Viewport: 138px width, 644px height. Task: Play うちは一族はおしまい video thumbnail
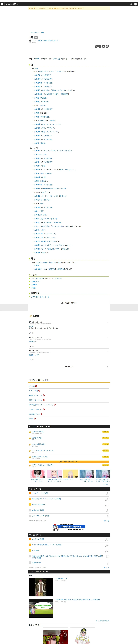tap(38, 474)
